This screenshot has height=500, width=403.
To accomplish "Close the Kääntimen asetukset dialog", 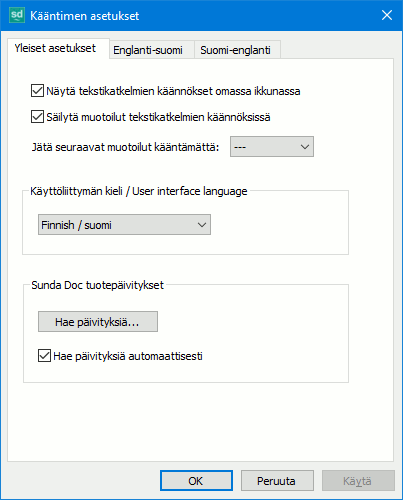I will [387, 15].
